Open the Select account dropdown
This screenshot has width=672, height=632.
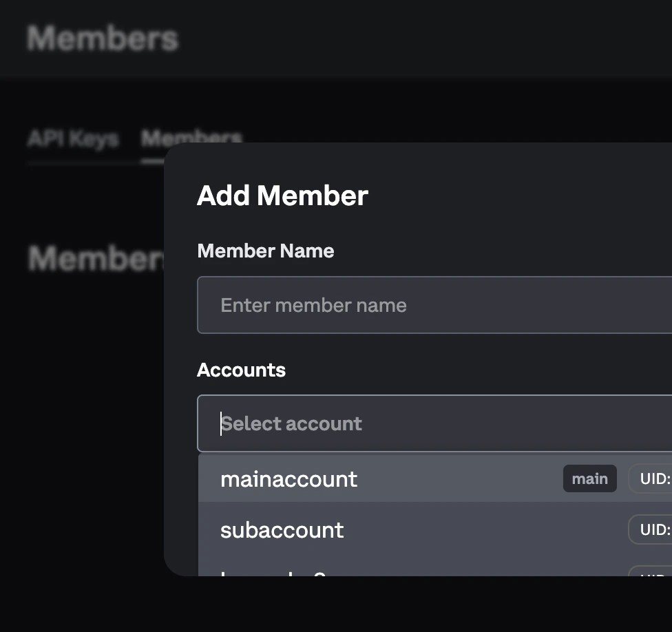click(434, 423)
